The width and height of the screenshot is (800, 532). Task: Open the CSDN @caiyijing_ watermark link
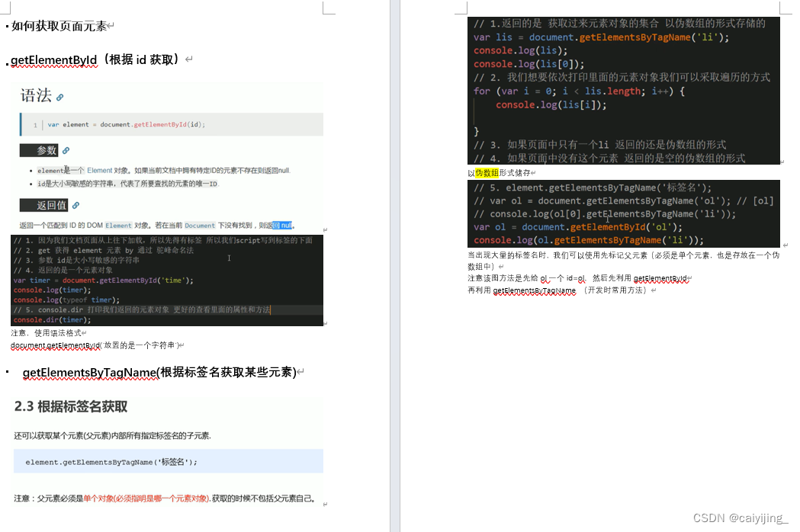point(738,518)
